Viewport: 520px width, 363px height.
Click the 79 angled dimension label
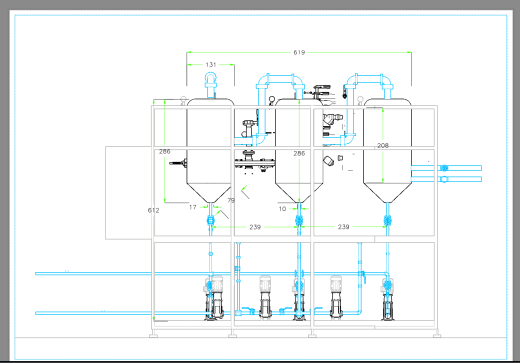pyautogui.click(x=231, y=200)
